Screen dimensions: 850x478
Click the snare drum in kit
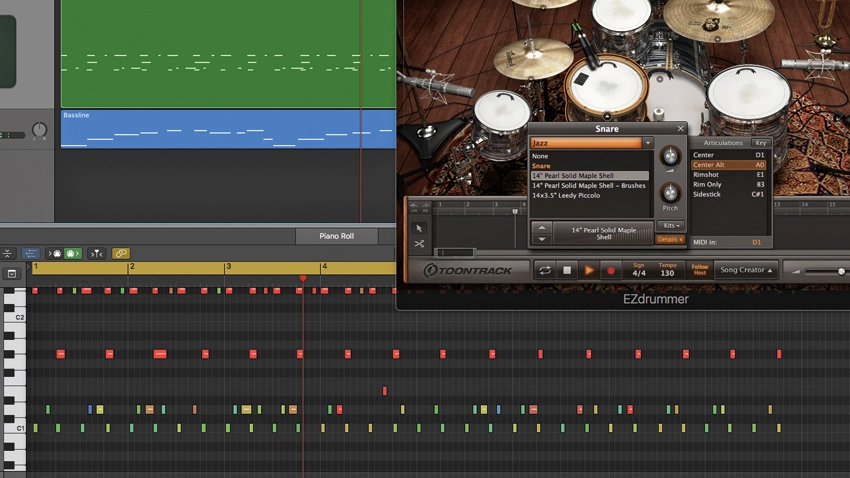[606, 87]
